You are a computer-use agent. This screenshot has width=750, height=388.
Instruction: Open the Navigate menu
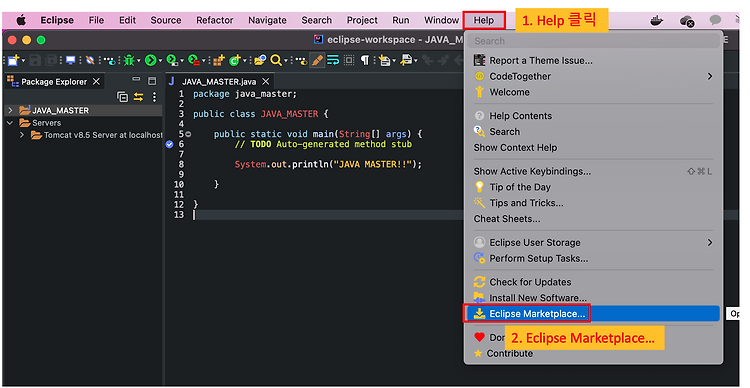point(267,20)
